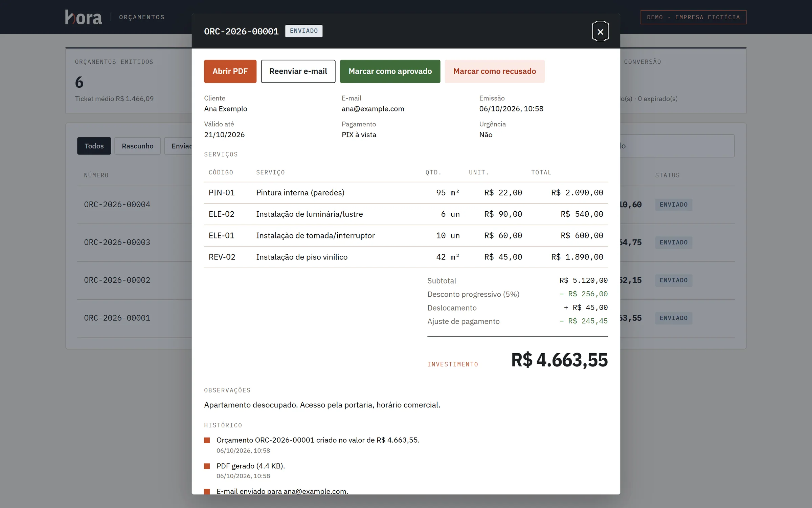Click Instalação de piso vinílico service
The width and height of the screenshot is (812, 508).
(x=302, y=257)
